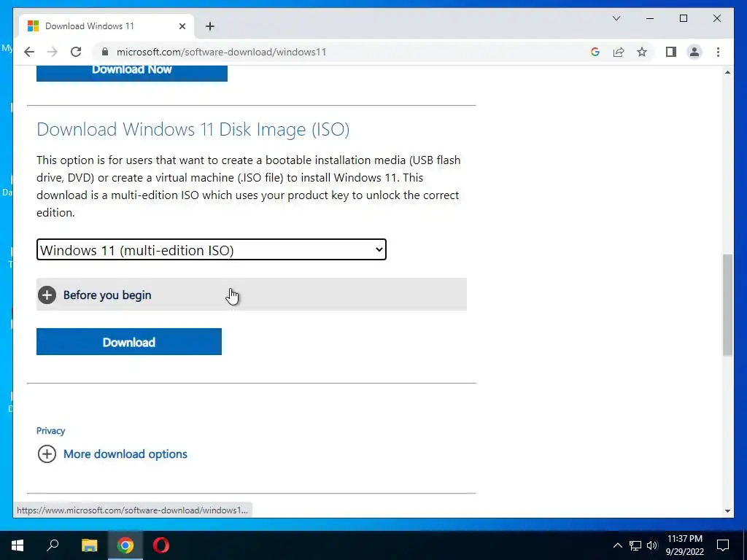Reload the Microsoft download page
This screenshot has width=747, height=560.
(76, 52)
